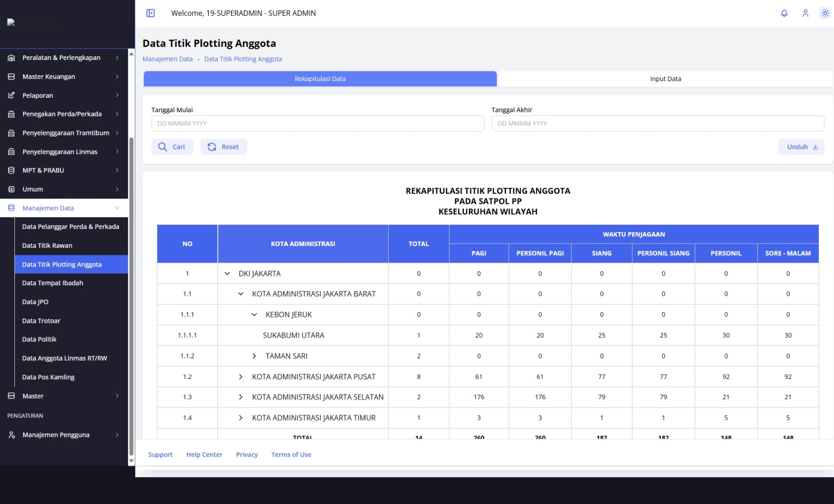The width and height of the screenshot is (834, 504).
Task: Toggle the light/dark theme sun icon
Action: tap(825, 13)
